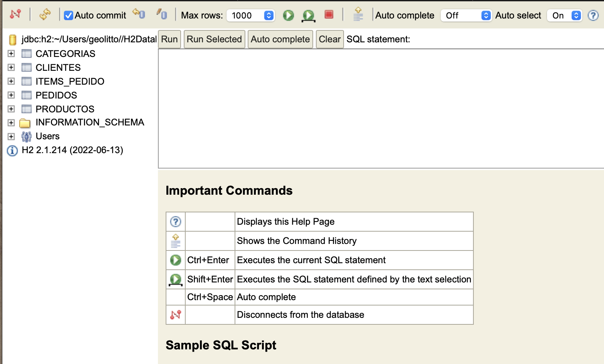Click the Auto complete button
The width and height of the screenshot is (604, 364).
tap(280, 39)
